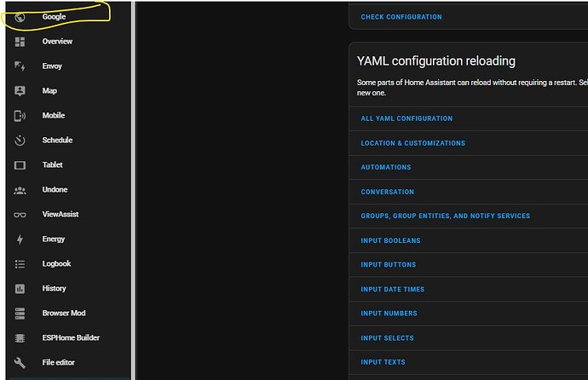588x380 pixels.
Task: Click the Mobile dashboard icon
Action: click(x=20, y=115)
